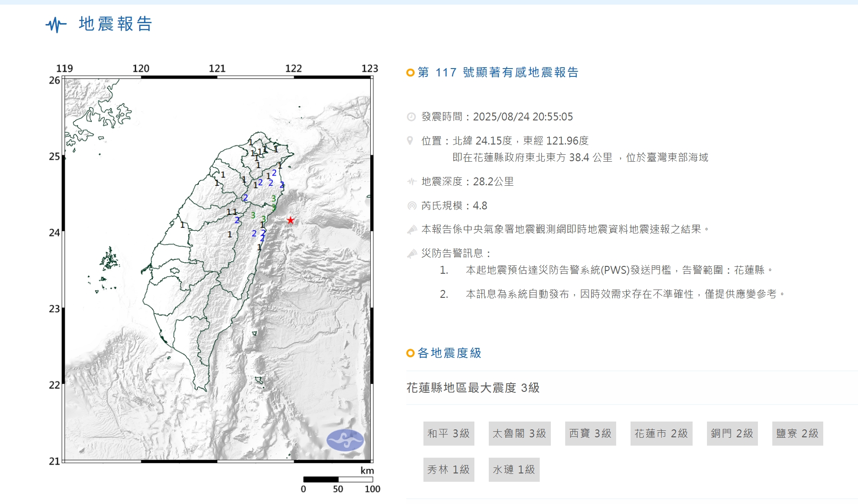Click the 第 117 號顯著有感地震報告 heading

click(498, 73)
